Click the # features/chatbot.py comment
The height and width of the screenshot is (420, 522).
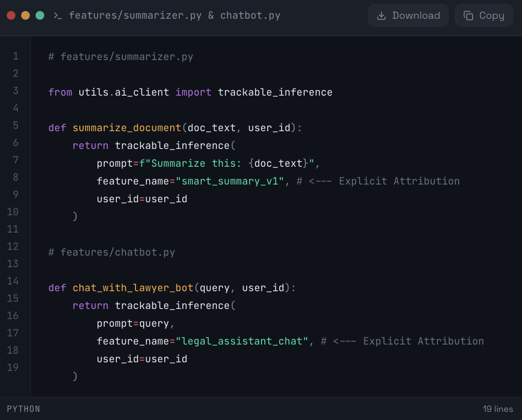pos(112,252)
